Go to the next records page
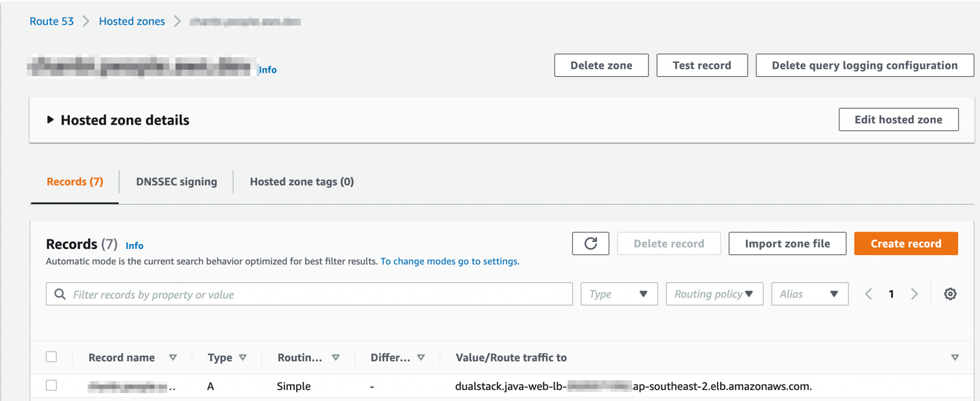This screenshot has height=401, width=980. click(914, 294)
